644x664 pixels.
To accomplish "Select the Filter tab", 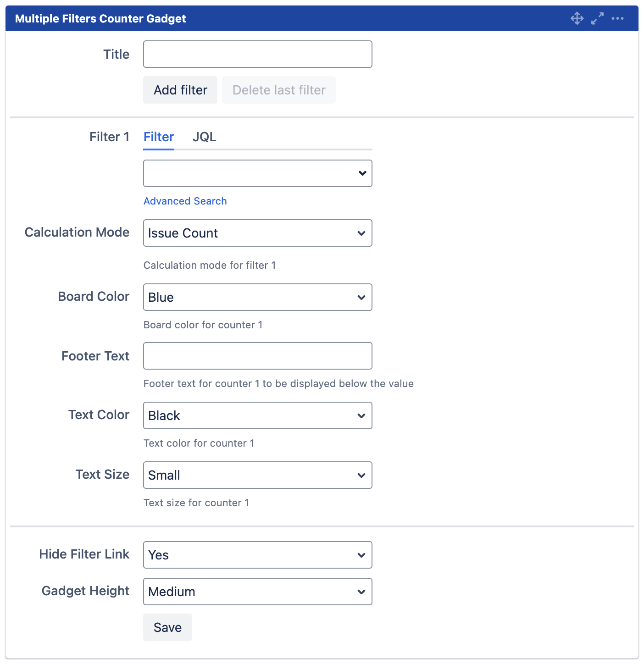I will [x=158, y=137].
